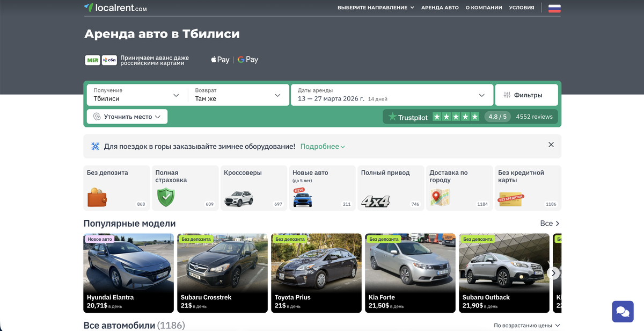
Task: Open the chat support widget
Action: point(623,311)
